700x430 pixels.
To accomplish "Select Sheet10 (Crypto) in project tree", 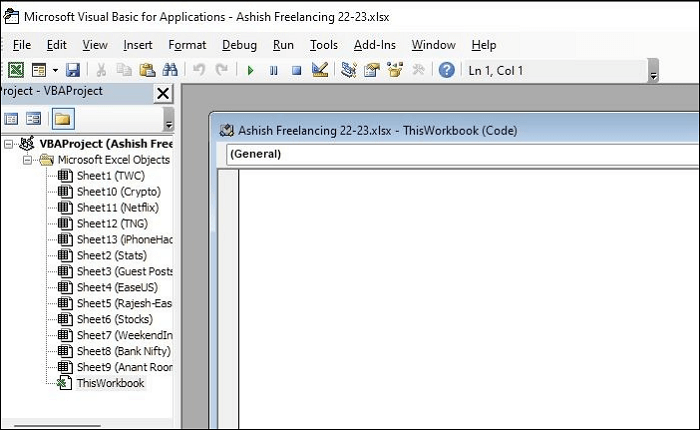I will pyautogui.click(x=119, y=192).
